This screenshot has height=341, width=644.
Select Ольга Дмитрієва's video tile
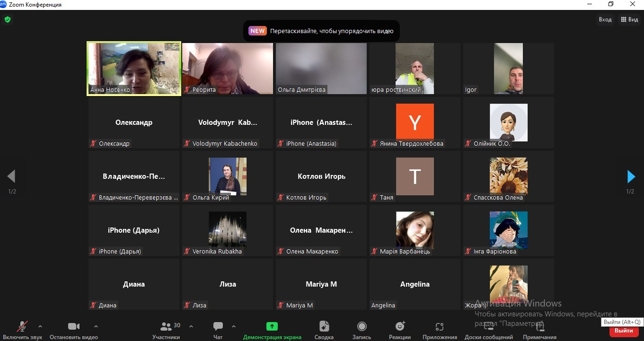(x=321, y=69)
